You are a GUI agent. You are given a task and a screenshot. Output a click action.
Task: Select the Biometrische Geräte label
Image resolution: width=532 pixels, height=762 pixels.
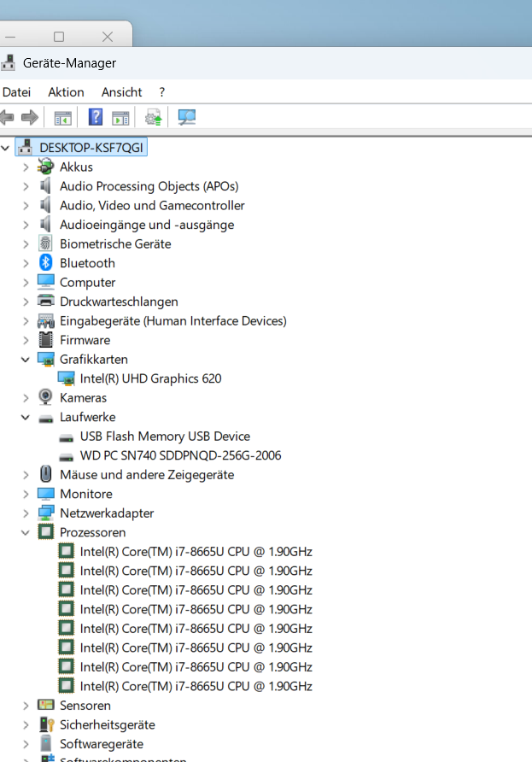(x=115, y=243)
